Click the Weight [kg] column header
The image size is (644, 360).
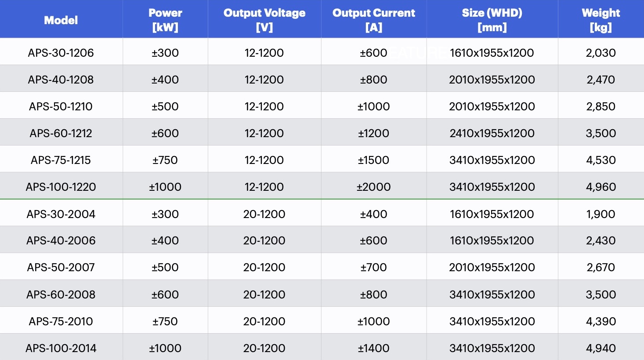click(x=601, y=20)
